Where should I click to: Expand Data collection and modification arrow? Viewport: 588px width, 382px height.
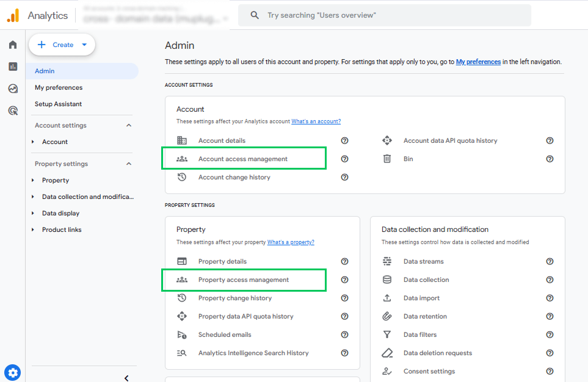pyautogui.click(x=33, y=197)
